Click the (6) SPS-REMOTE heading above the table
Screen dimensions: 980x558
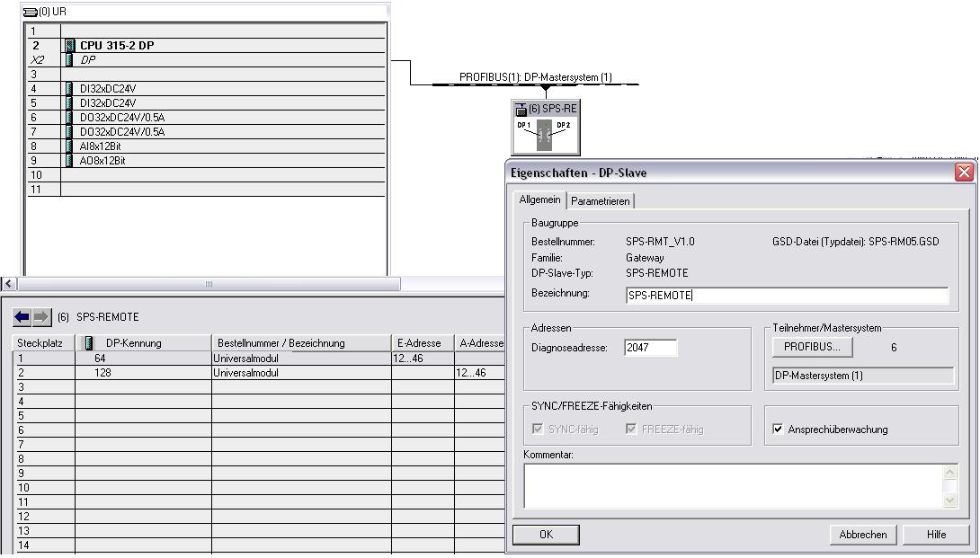point(98,317)
